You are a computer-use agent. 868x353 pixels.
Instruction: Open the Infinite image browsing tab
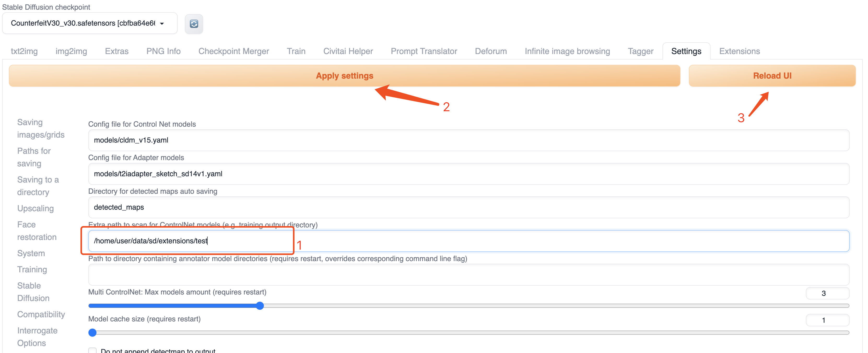click(567, 51)
